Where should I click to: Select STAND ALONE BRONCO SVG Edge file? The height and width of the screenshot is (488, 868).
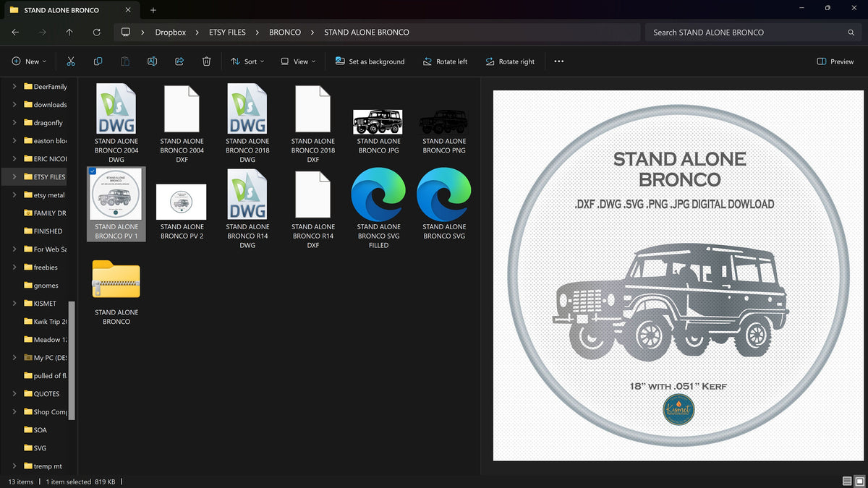444,205
